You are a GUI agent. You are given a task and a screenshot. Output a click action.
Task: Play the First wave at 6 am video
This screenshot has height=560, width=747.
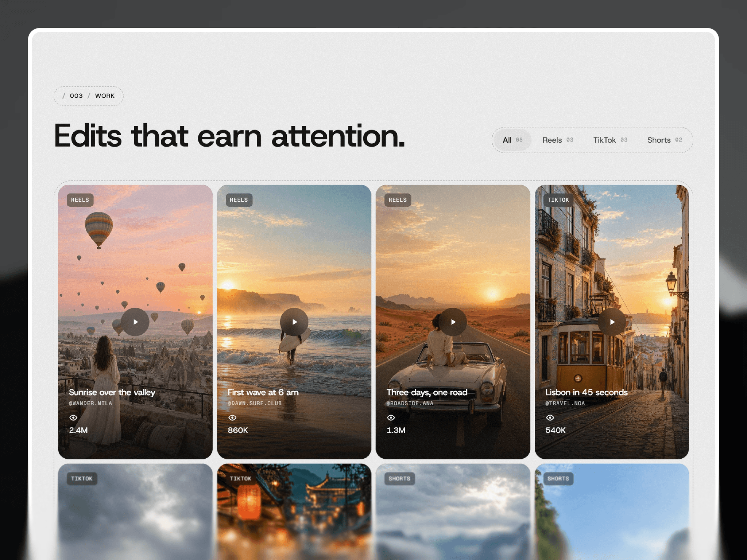tap(294, 322)
